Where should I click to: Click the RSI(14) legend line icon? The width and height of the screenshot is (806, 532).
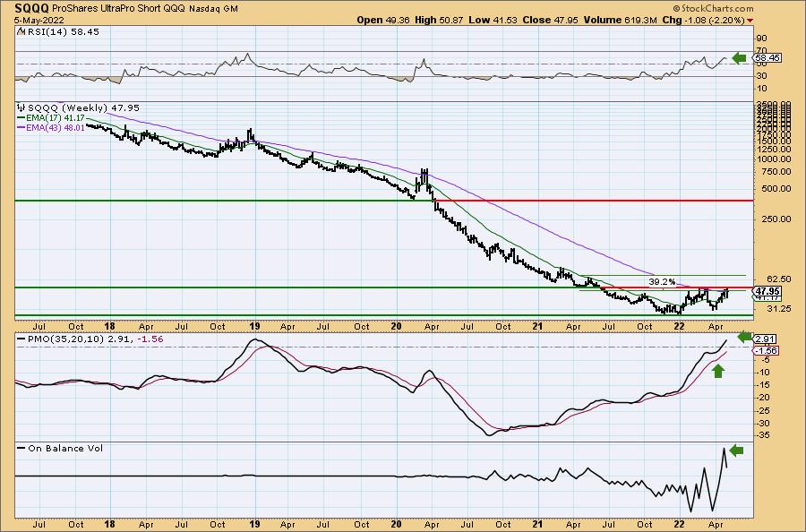coord(21,31)
